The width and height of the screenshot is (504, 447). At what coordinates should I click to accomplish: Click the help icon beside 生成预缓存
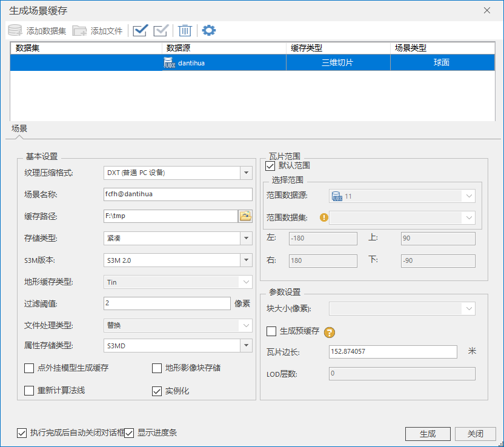pyautogui.click(x=329, y=332)
